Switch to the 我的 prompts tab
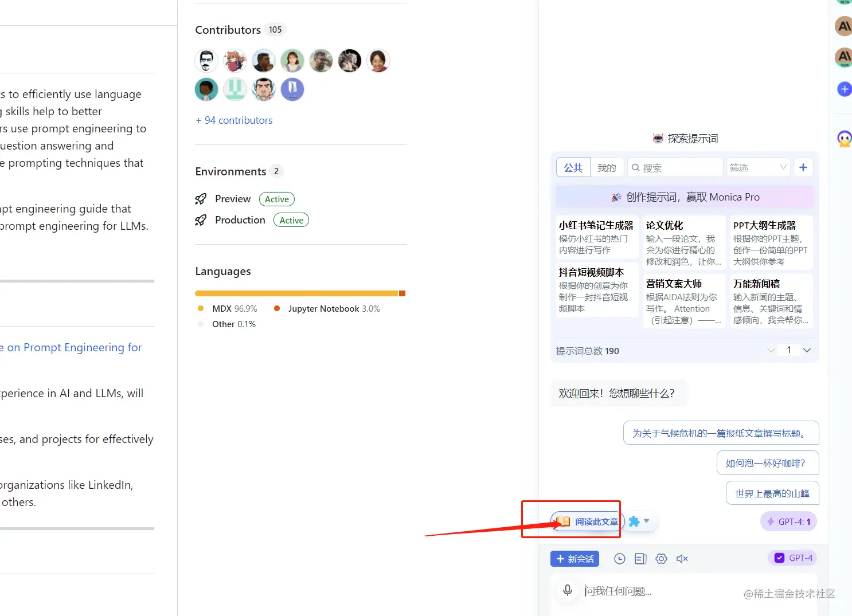Screen dimensions: 852x616 click(607, 167)
